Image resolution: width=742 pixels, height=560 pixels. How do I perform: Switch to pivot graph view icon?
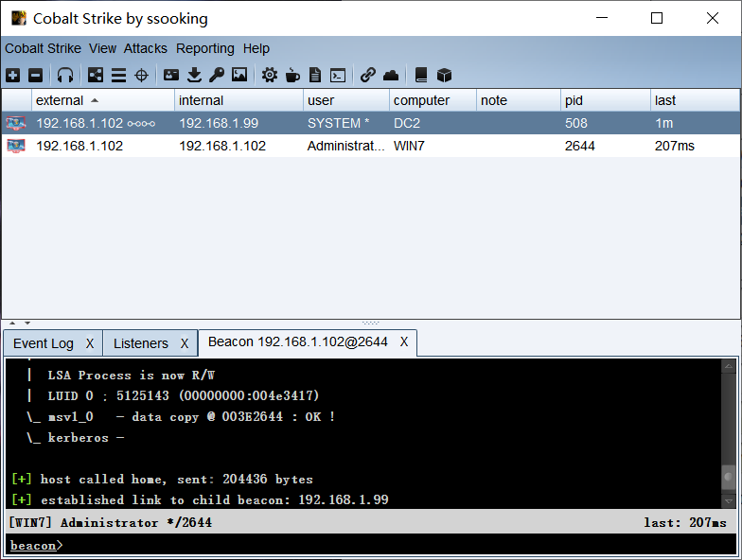pyautogui.click(x=95, y=76)
